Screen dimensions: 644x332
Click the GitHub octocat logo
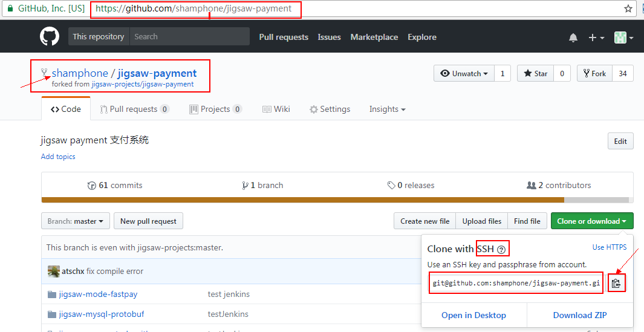pyautogui.click(x=50, y=36)
